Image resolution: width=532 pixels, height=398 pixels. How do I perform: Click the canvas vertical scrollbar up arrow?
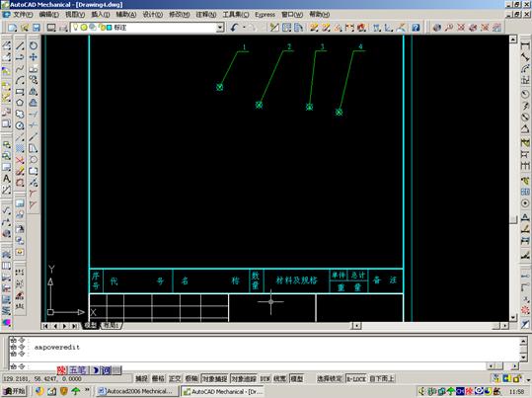point(513,40)
